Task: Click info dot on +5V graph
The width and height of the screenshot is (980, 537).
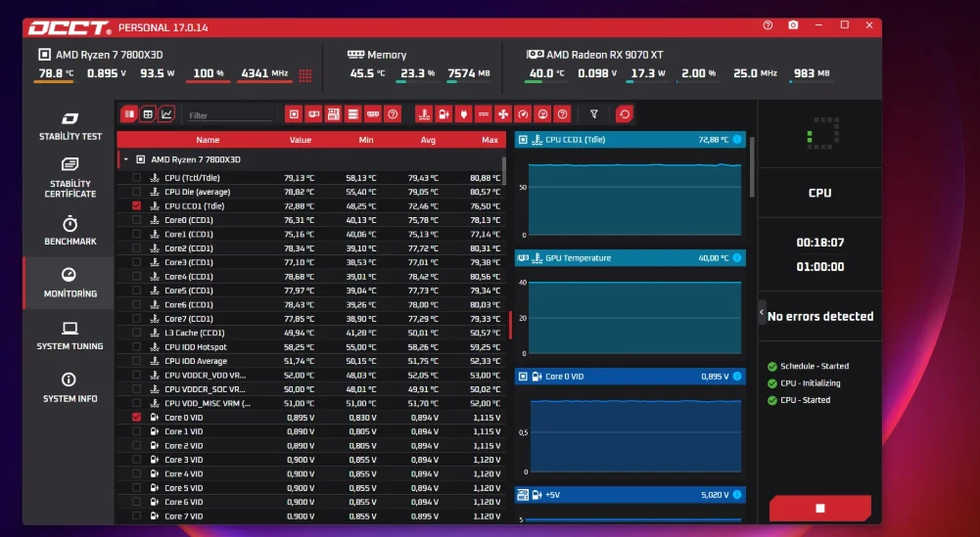Action: click(x=737, y=495)
